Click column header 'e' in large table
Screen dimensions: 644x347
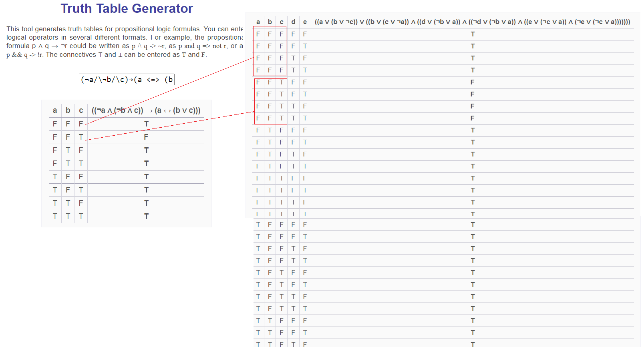(x=305, y=22)
